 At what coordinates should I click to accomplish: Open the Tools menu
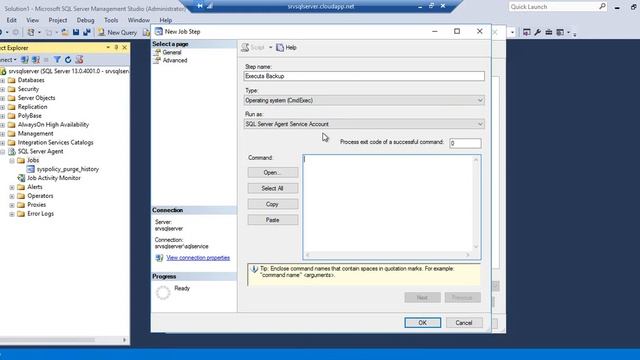point(111,20)
